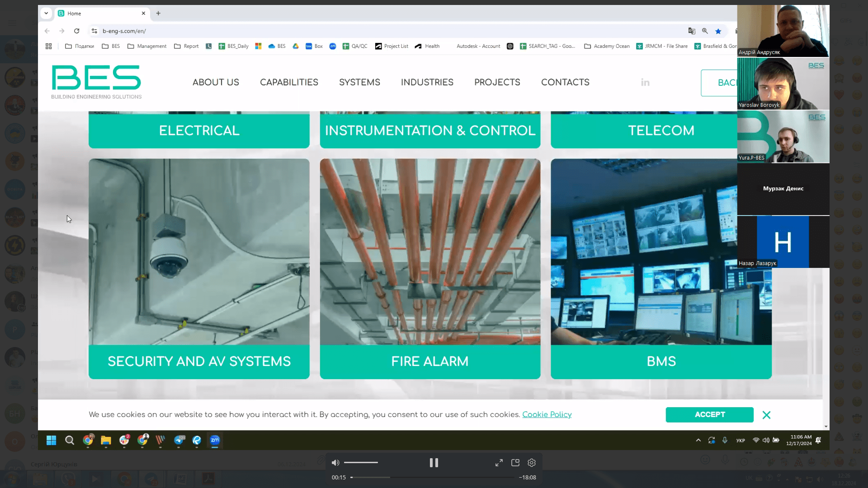Open the Windows Start menu

(51, 440)
